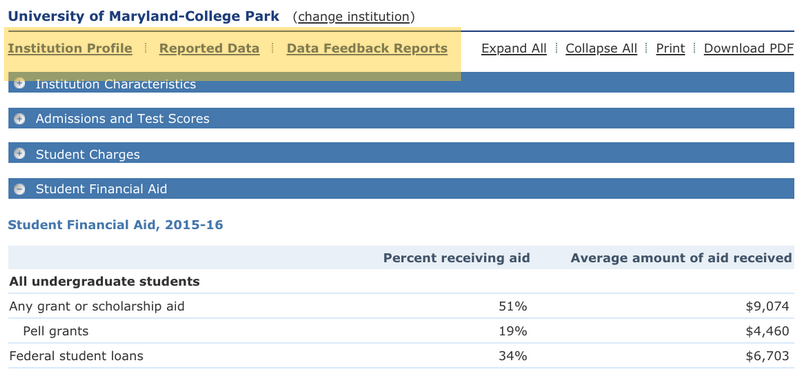
Task: Switch to the Institution Profile tab
Action: tap(70, 48)
